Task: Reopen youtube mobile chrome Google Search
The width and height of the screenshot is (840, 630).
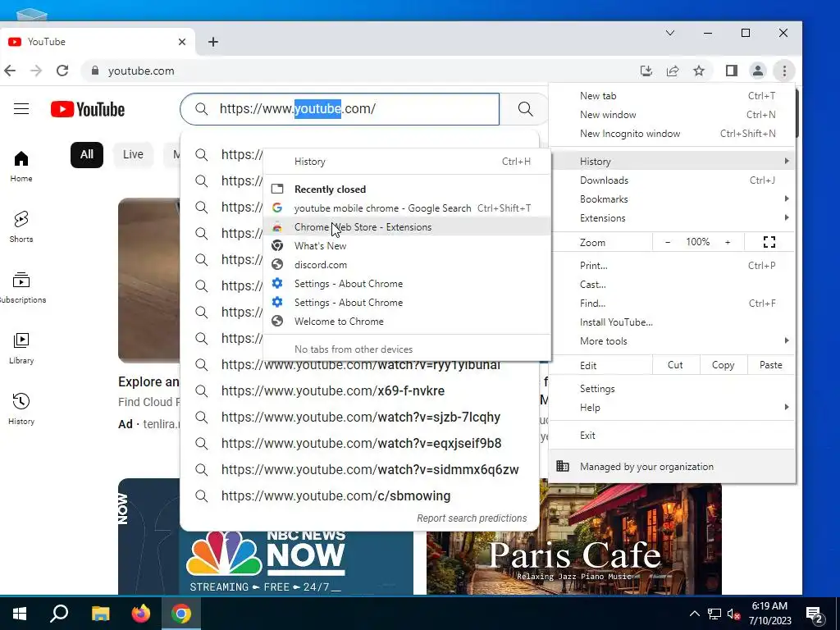Action: pyautogui.click(x=407, y=208)
